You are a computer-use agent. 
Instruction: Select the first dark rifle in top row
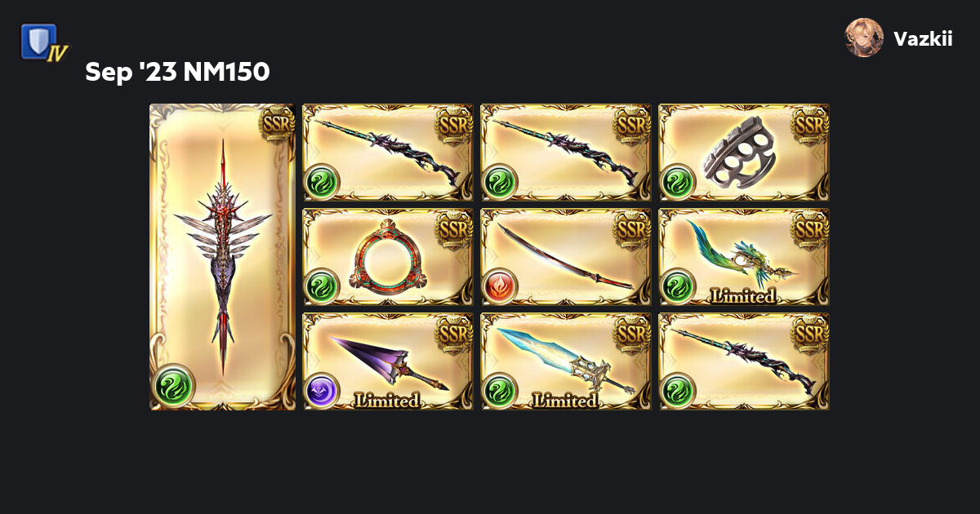click(388, 153)
